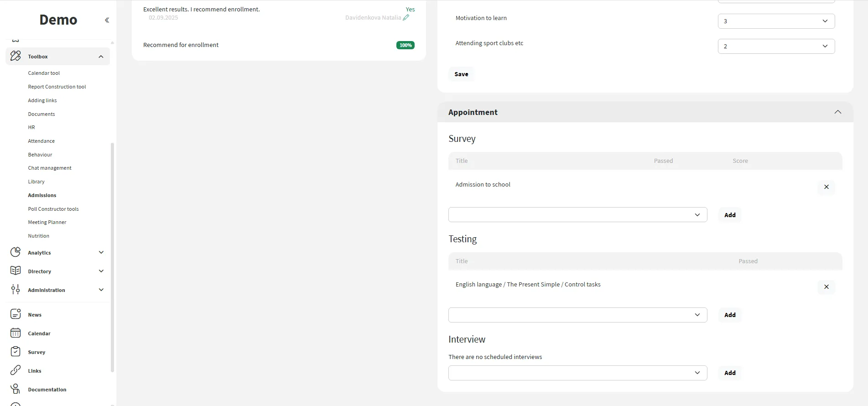Expand the Administration menu
Viewport: 868px width, 406px height.
tap(101, 290)
